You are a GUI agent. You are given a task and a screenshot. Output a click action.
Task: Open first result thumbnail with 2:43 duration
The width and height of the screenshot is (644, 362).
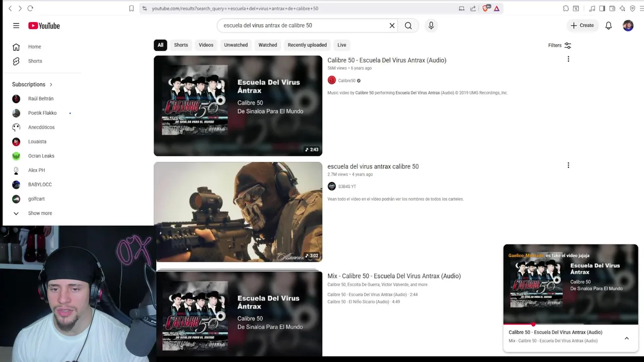(238, 106)
